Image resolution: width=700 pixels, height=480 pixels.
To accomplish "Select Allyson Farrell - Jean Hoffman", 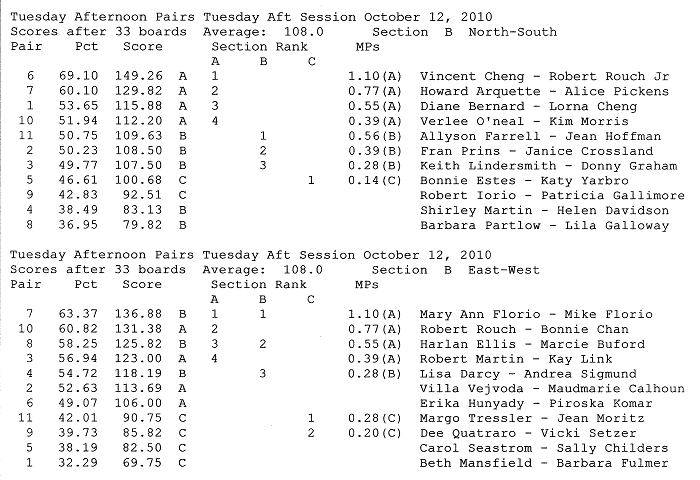I will coord(540,136).
